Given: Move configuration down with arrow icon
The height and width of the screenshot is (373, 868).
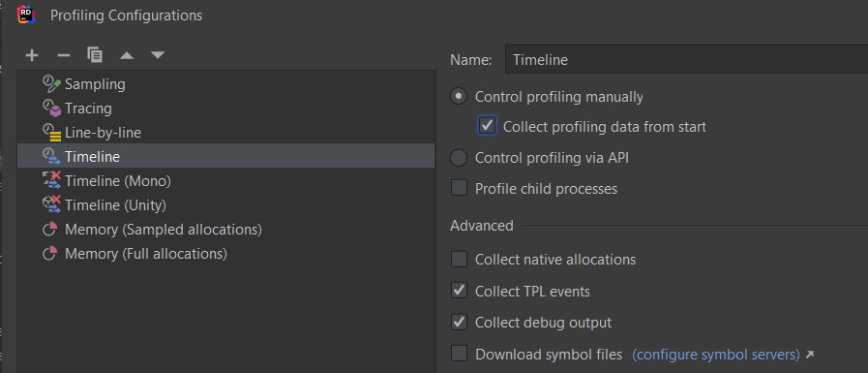Looking at the screenshot, I should [158, 55].
